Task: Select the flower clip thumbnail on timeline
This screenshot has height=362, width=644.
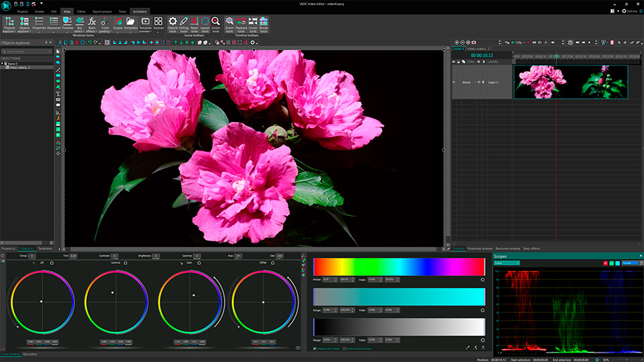Action: (570, 82)
